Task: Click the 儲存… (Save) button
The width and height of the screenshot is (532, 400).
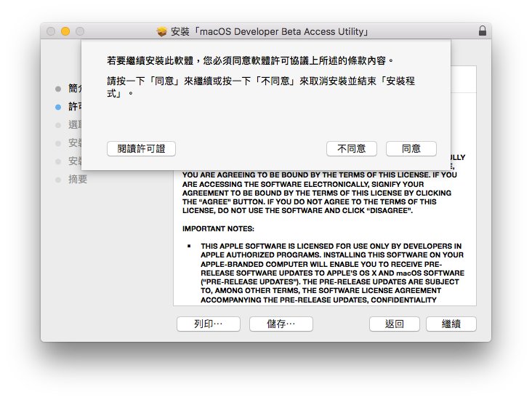Action: pos(281,324)
